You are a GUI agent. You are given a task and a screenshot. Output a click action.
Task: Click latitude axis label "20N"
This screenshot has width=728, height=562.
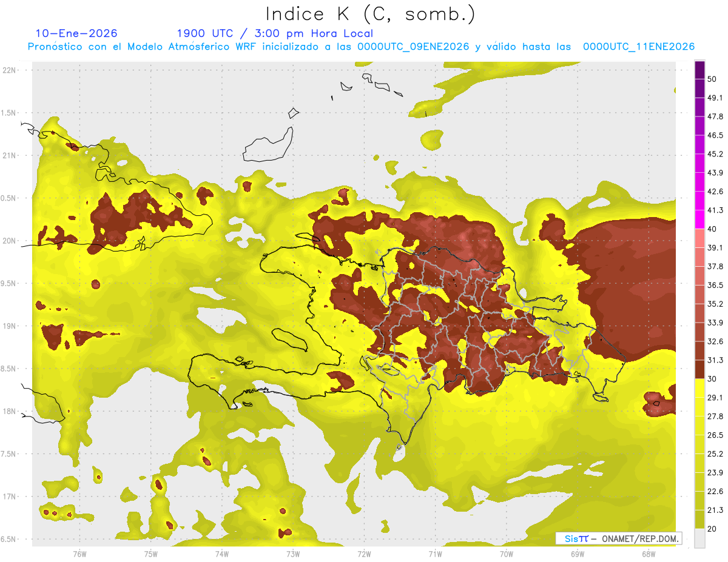[x=10, y=241]
